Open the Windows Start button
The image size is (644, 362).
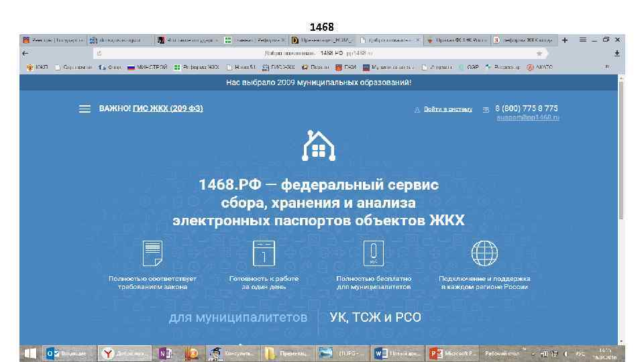[x=30, y=353]
